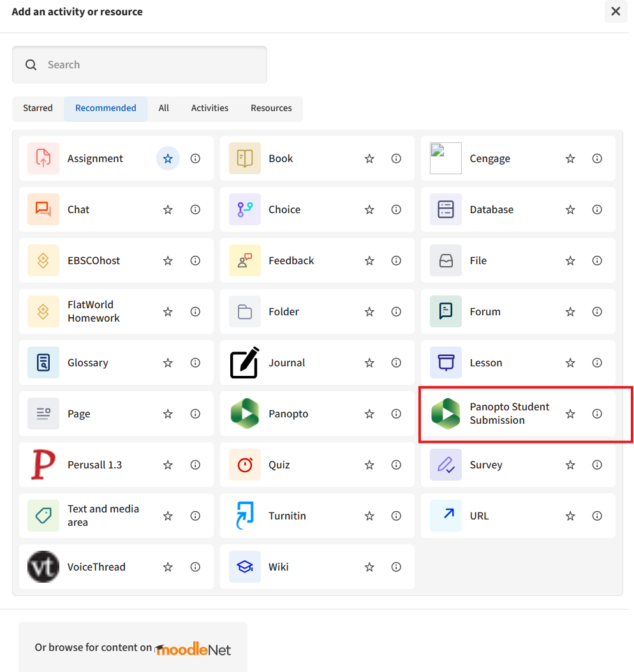Click the EBSCOhost icon
Screen dimensions: 634x672
[43, 260]
